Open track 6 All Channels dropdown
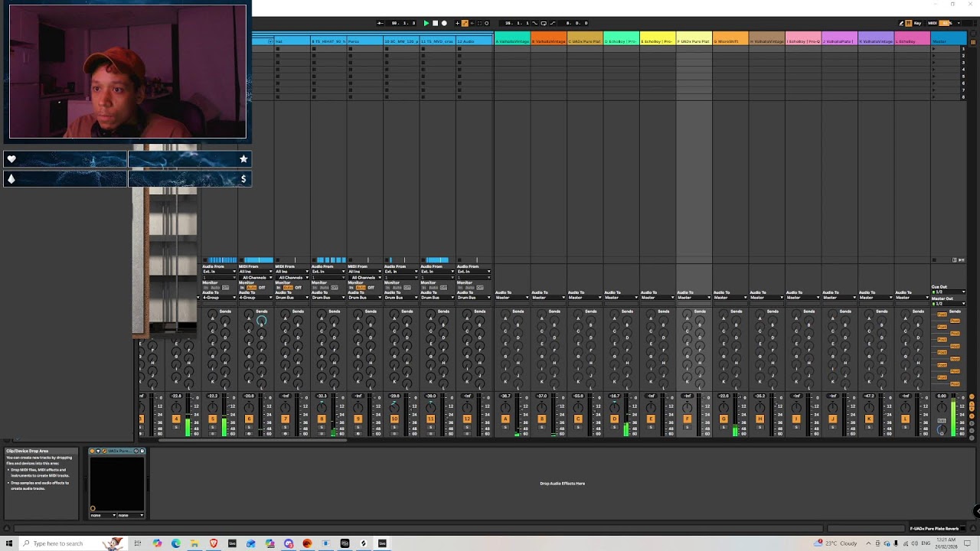This screenshot has width=980, height=551. click(x=292, y=278)
